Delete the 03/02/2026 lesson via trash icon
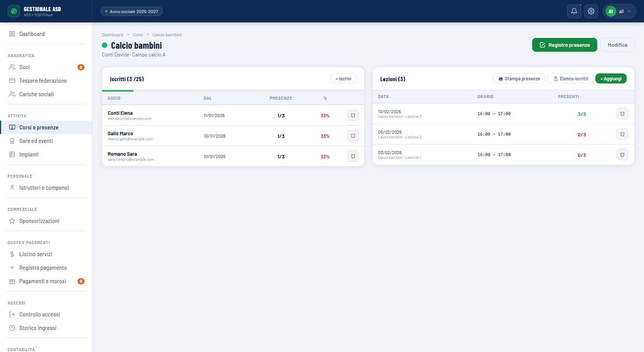 (x=622, y=155)
